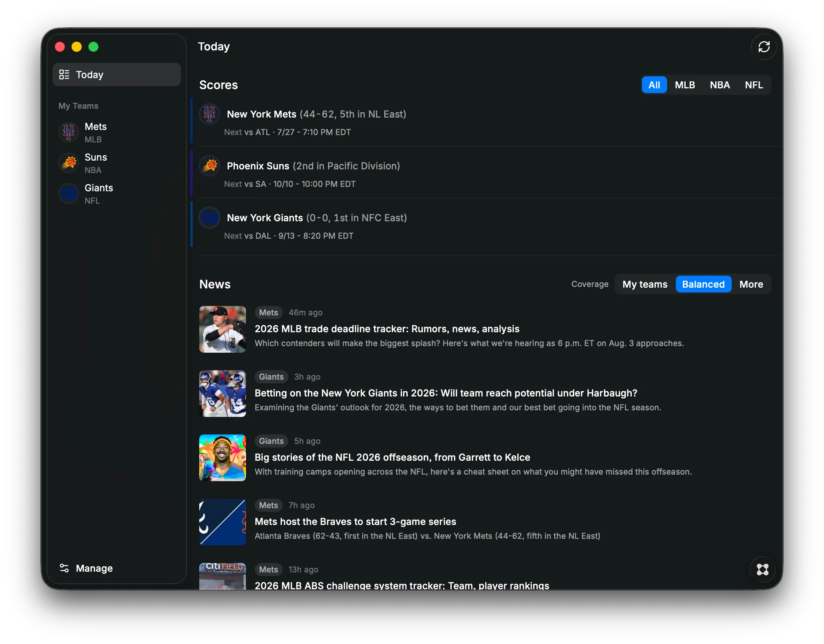824x644 pixels.
Task: Click the New York Mets logo in Scores
Action: 209,114
